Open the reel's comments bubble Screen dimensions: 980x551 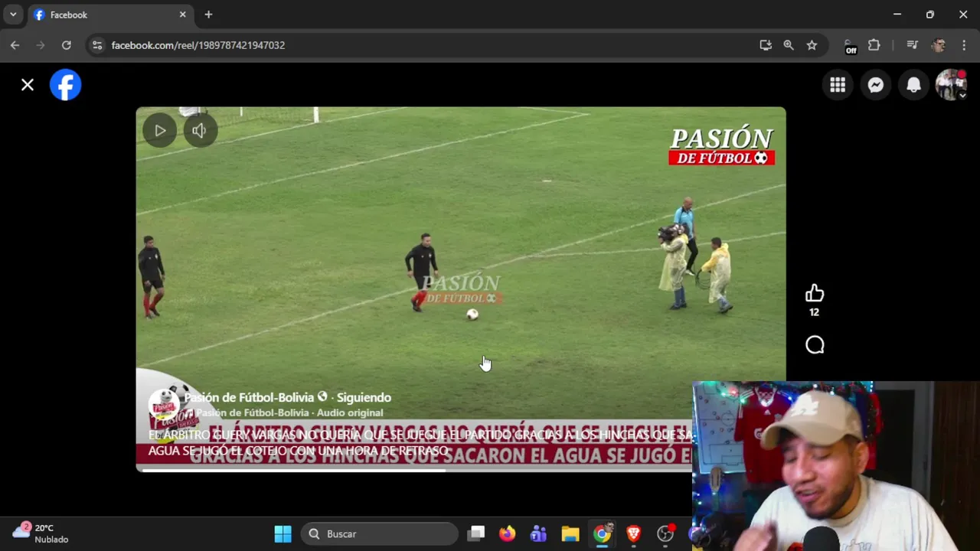point(815,345)
